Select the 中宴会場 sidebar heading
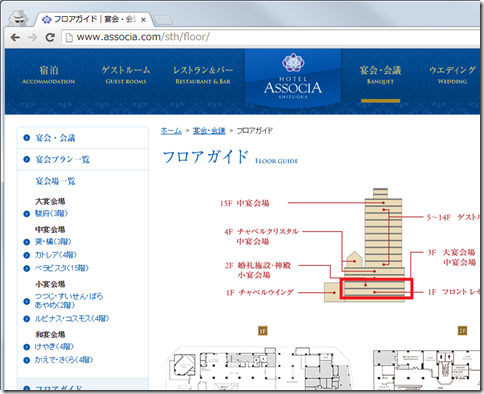Image resolution: width=484 pixels, height=394 pixels. pos(50,229)
